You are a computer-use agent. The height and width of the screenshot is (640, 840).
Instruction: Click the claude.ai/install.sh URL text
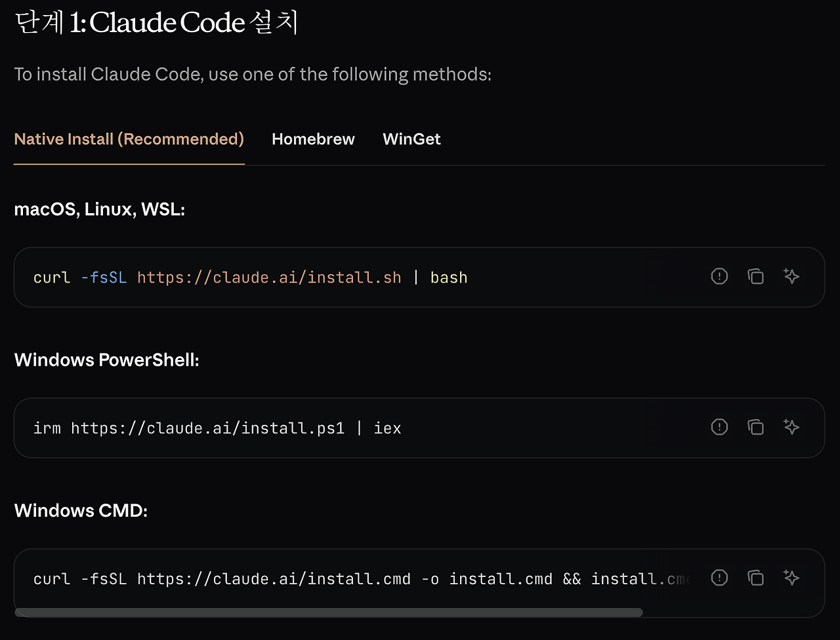[x=269, y=277]
